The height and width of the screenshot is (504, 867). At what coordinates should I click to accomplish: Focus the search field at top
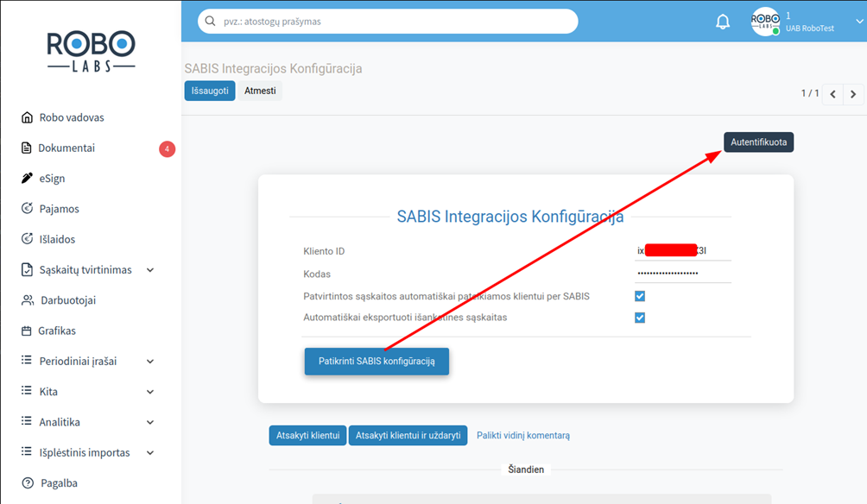(x=388, y=22)
